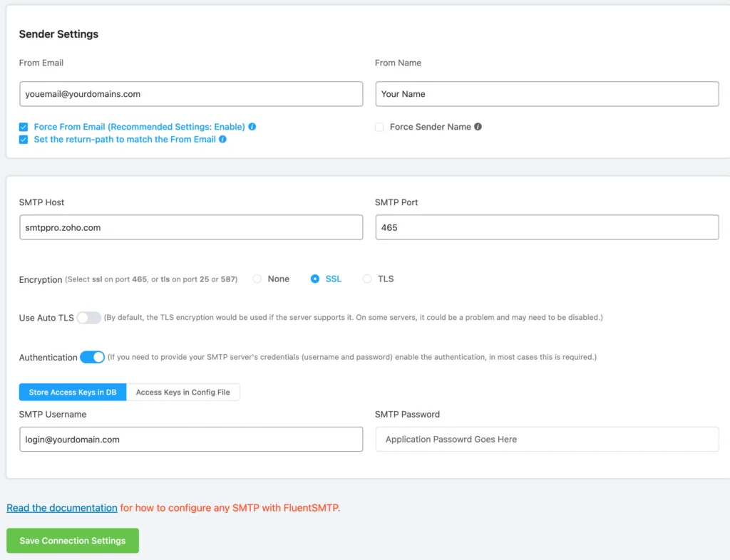Click the Set the return-path label text
Image resolution: width=730 pixels, height=560 pixels.
click(x=125, y=139)
